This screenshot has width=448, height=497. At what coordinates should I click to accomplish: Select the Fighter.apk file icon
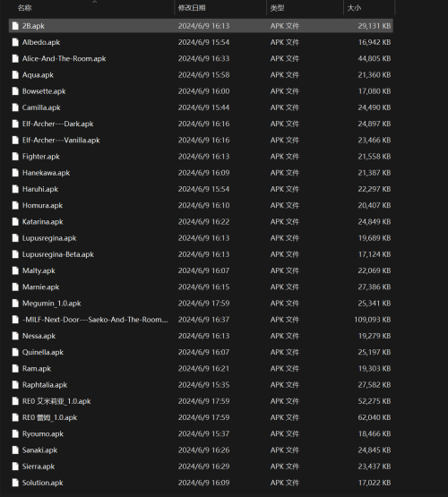(15, 157)
